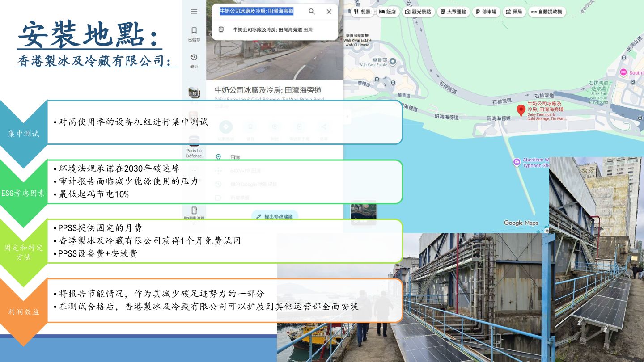This screenshot has height=362, width=644.
Task: Select the 餐廳 restaurants filter chip
Action: point(362,12)
